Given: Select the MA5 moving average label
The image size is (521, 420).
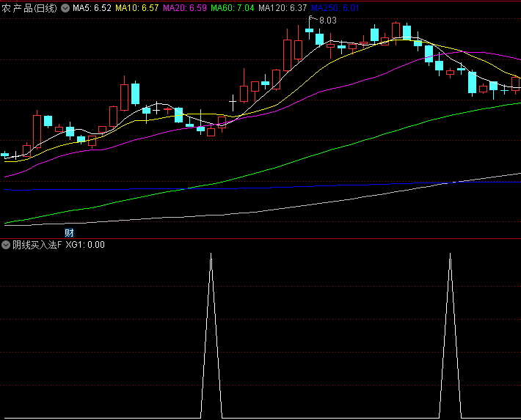Looking at the screenshot, I should [x=92, y=8].
